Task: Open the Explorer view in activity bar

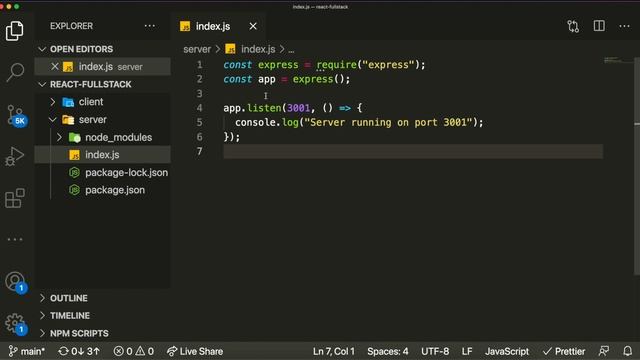Action: point(15,31)
